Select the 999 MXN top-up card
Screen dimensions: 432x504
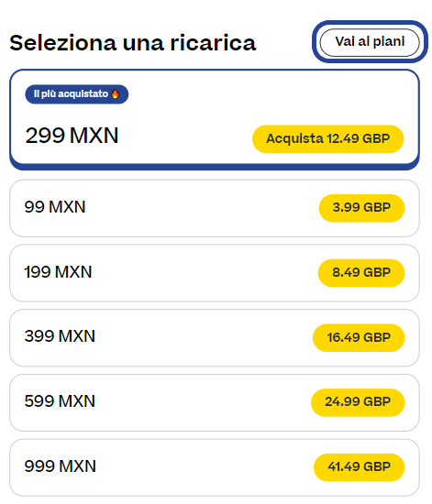pos(215,467)
